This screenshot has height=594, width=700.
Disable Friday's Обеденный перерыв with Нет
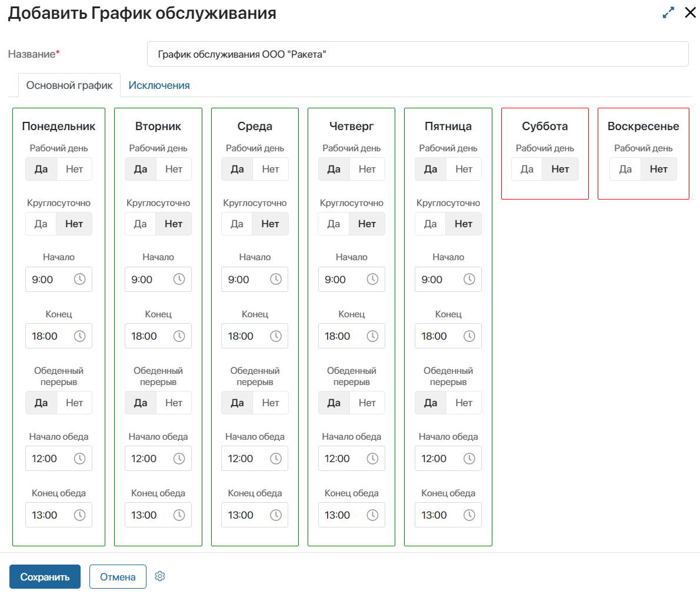point(464,403)
